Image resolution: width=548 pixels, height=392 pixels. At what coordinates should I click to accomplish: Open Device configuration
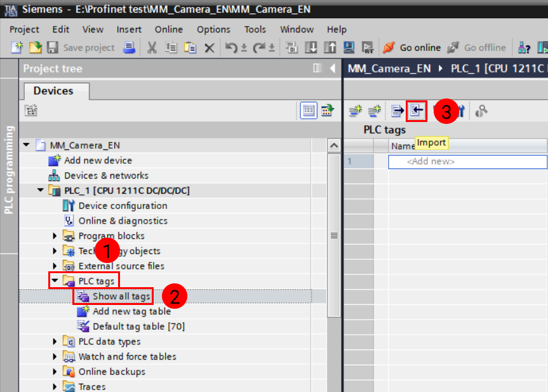coord(123,206)
